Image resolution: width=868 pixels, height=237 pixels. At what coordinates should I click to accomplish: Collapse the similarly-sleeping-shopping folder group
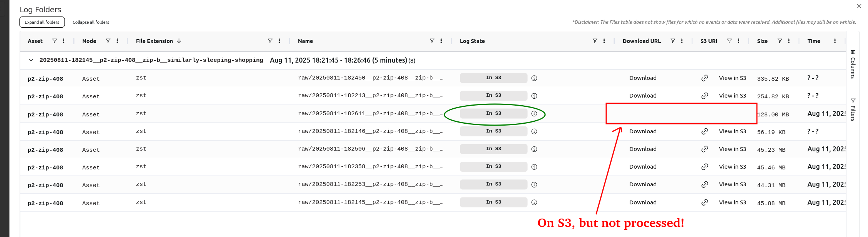[x=31, y=60]
